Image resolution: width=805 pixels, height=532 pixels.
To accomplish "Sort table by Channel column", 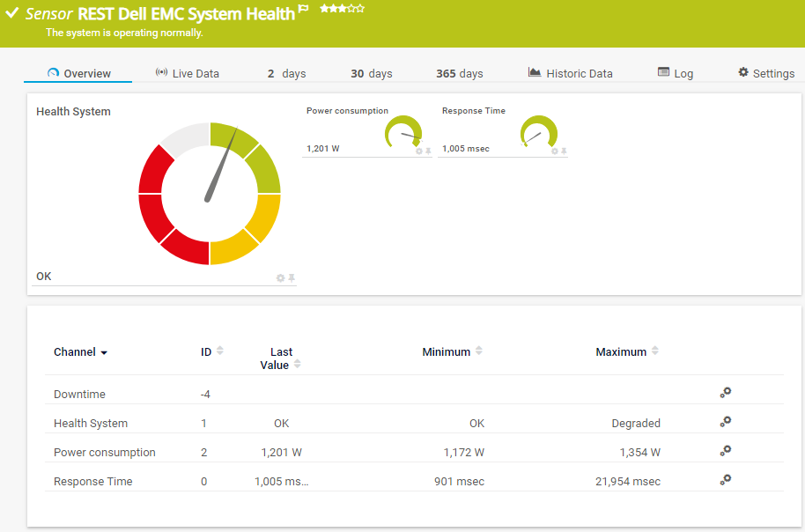I will (81, 351).
